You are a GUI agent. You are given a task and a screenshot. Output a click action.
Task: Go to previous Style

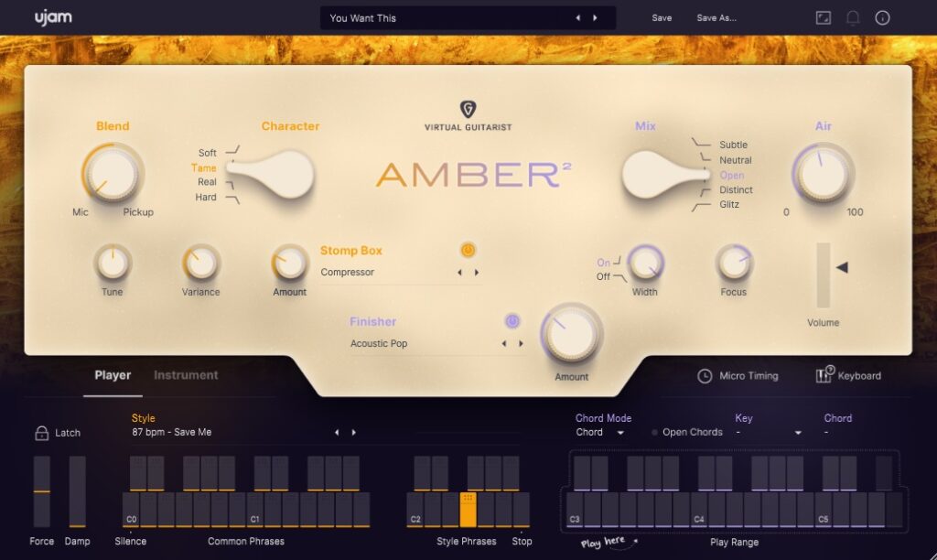337,432
